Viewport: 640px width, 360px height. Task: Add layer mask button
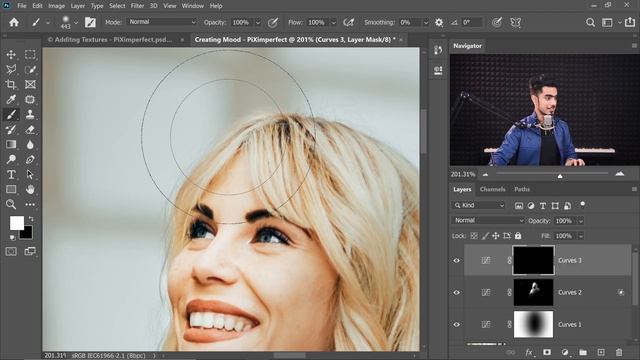[x=547, y=352]
